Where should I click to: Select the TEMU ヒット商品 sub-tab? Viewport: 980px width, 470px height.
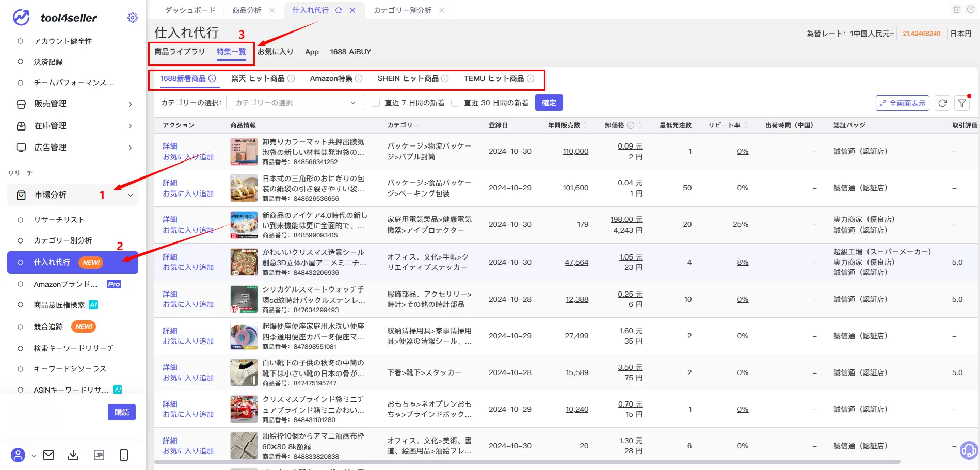click(x=494, y=78)
